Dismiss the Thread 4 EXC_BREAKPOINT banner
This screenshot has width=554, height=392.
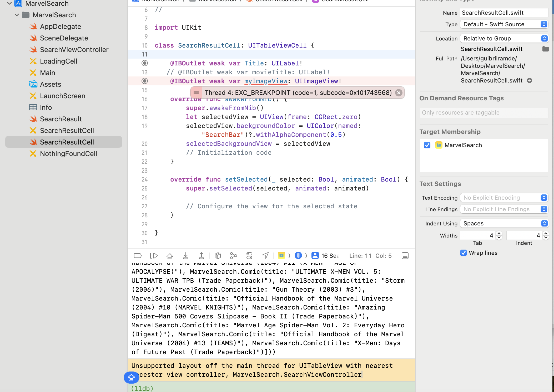coord(399,92)
